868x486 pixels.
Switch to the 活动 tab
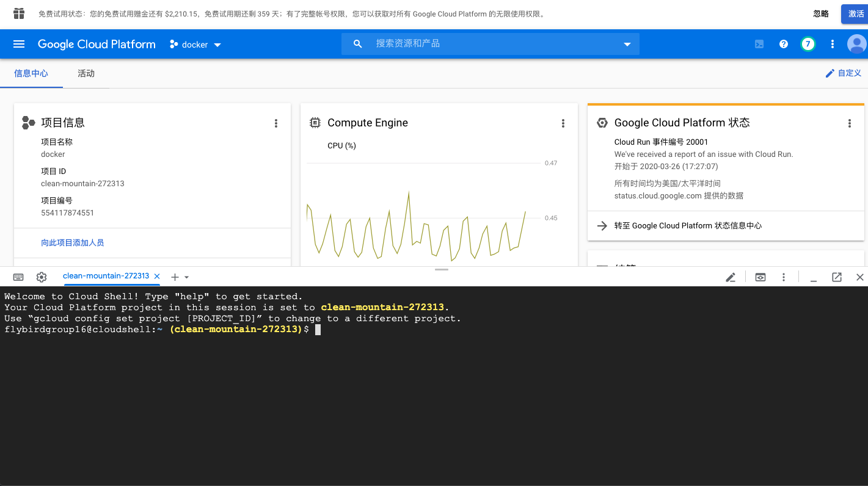pyautogui.click(x=86, y=73)
